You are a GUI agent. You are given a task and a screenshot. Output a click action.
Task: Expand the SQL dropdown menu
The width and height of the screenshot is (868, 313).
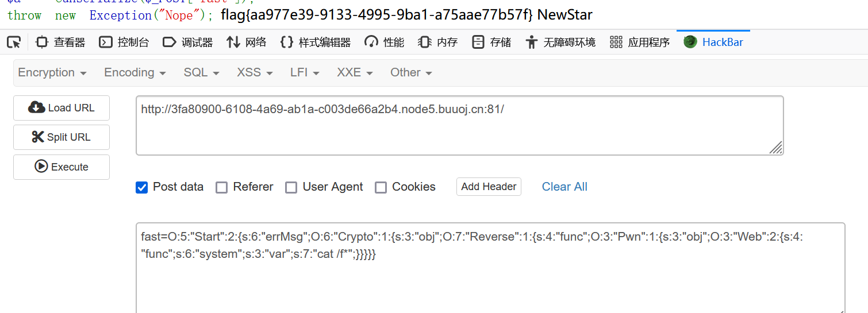[201, 72]
